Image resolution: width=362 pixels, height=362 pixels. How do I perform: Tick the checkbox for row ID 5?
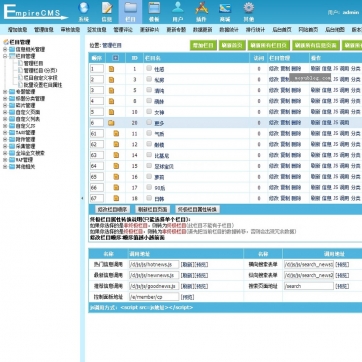tap(149, 90)
